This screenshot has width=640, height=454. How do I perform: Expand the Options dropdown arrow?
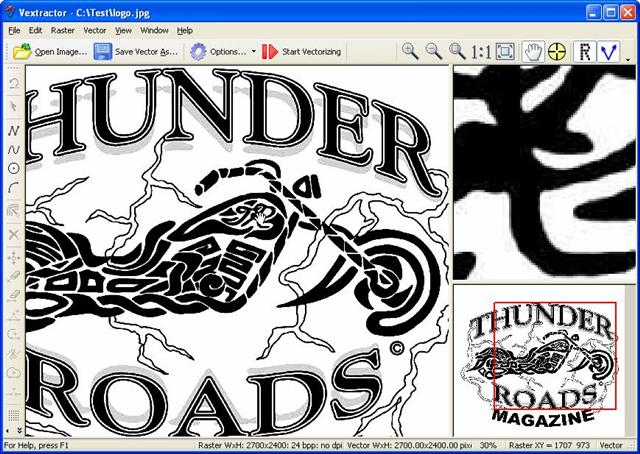(x=253, y=52)
